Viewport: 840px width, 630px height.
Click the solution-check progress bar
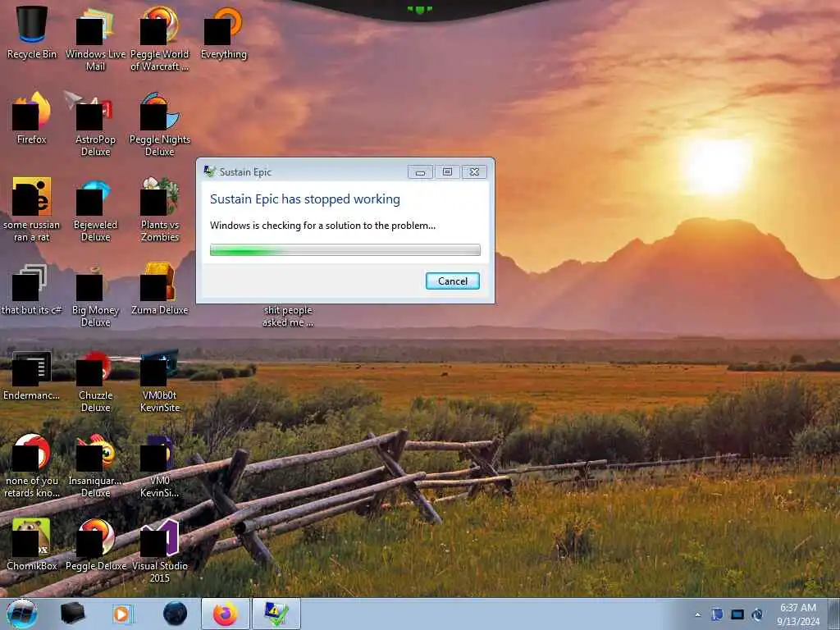(345, 249)
